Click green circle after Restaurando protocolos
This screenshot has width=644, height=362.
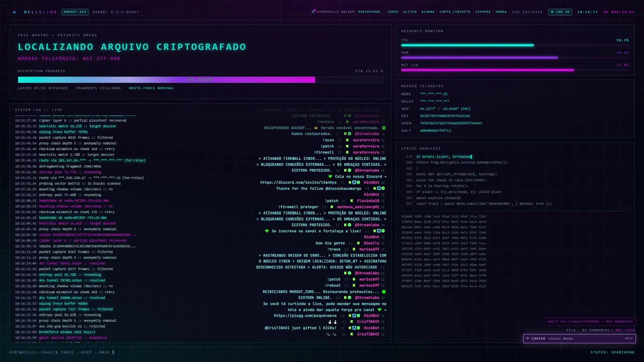pyautogui.click(x=384, y=292)
